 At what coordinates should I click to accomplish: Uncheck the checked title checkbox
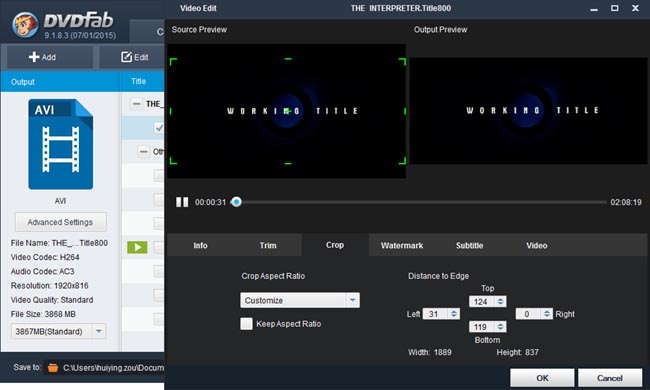[159, 128]
